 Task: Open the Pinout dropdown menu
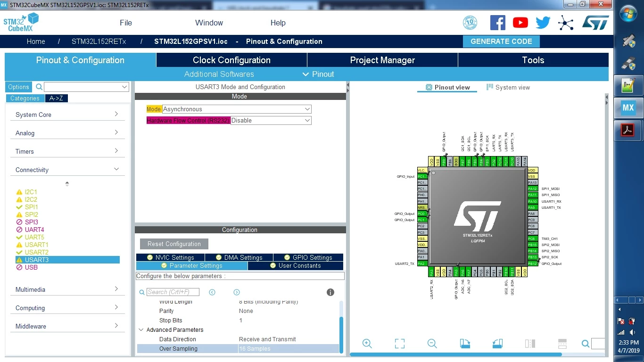point(318,74)
